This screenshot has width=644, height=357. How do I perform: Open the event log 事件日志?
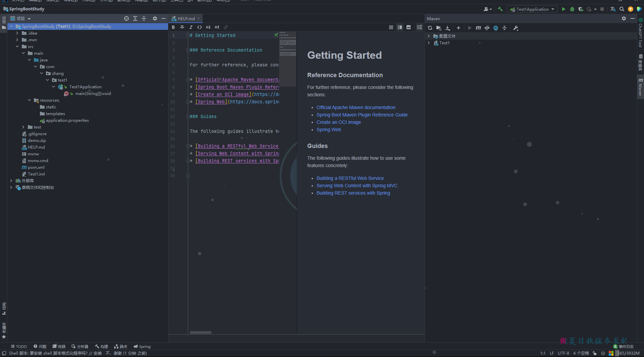(623, 347)
